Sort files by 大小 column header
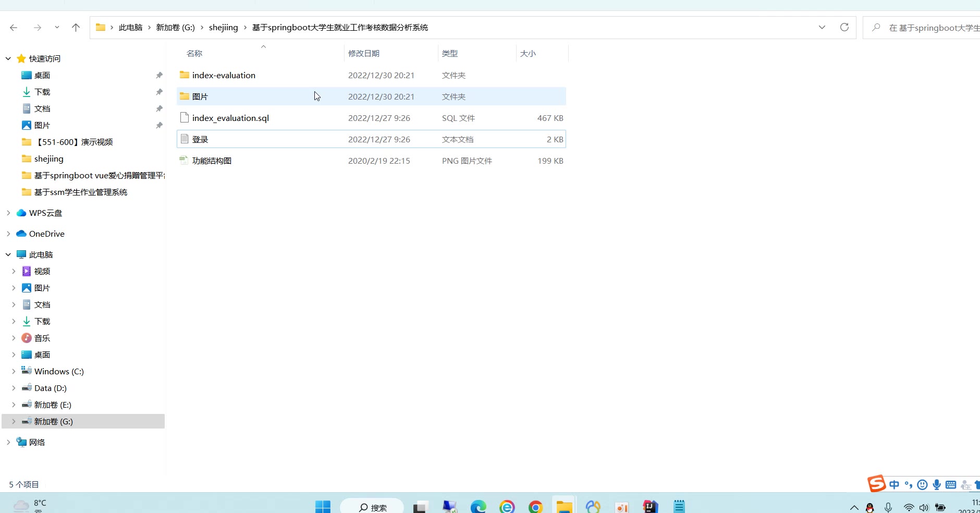 tap(528, 53)
